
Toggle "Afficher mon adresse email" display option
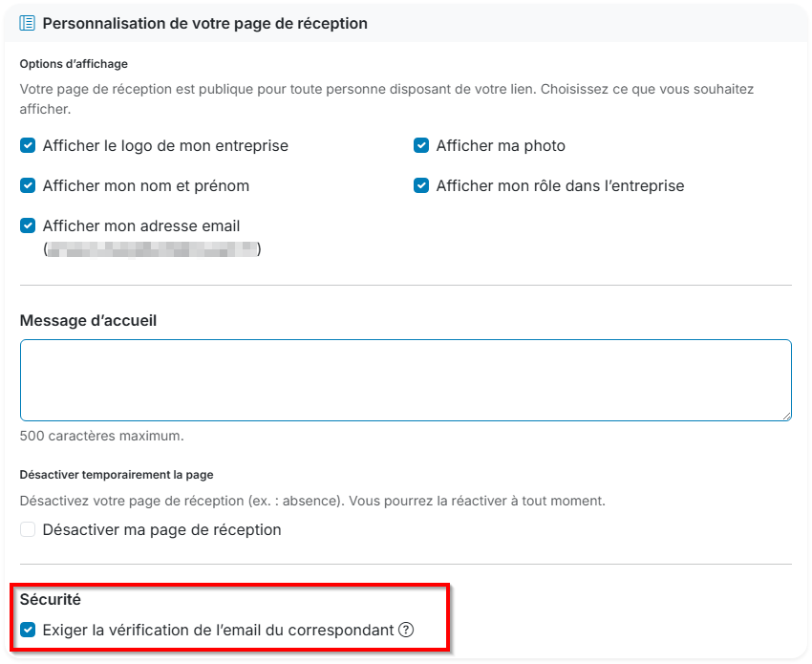click(x=28, y=225)
